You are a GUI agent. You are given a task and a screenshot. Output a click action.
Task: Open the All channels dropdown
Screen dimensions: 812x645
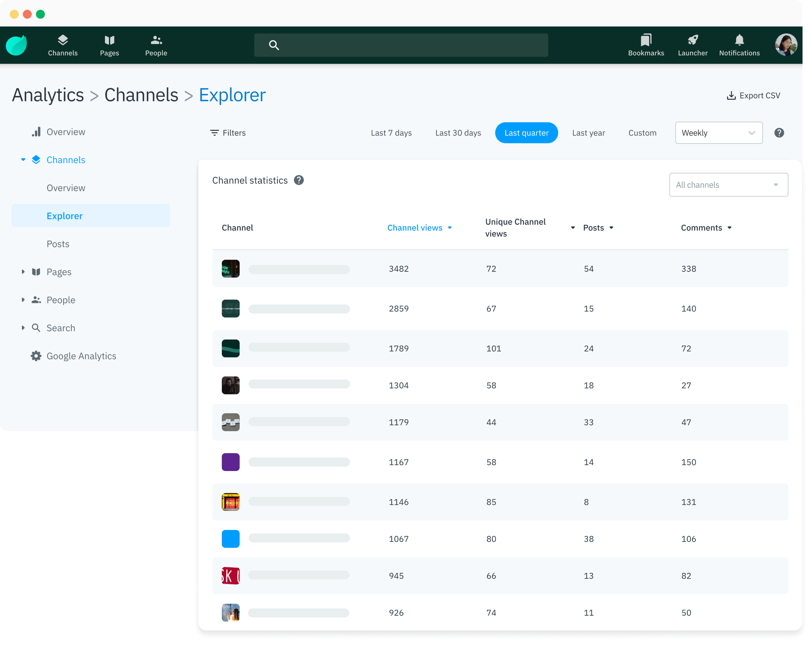[x=728, y=185]
